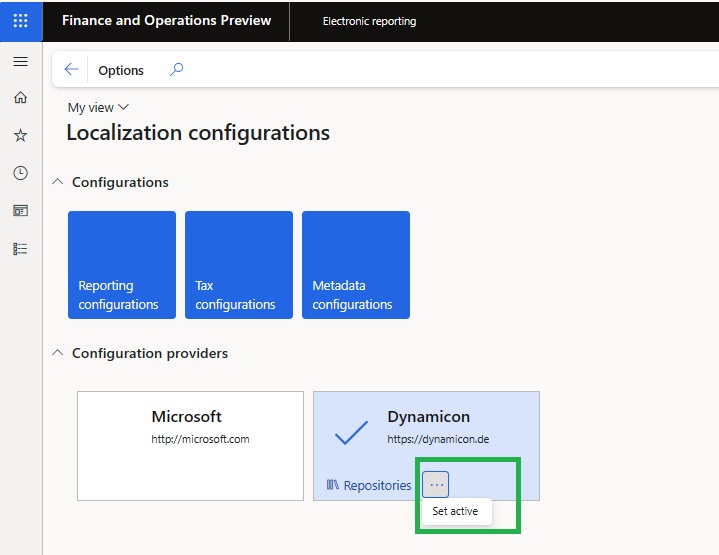The width and height of the screenshot is (719, 555).
Task: Collapse the Configuration providers section
Action: click(x=59, y=353)
